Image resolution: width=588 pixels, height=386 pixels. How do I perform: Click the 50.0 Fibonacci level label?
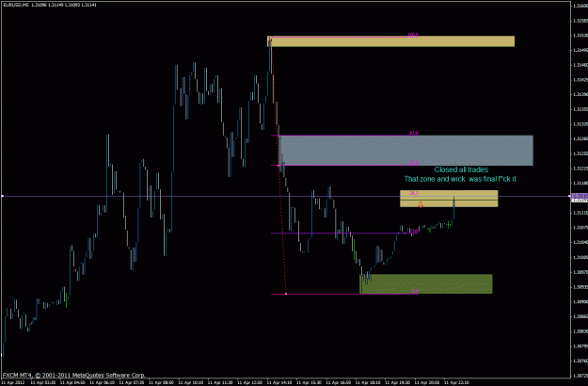[414, 163]
